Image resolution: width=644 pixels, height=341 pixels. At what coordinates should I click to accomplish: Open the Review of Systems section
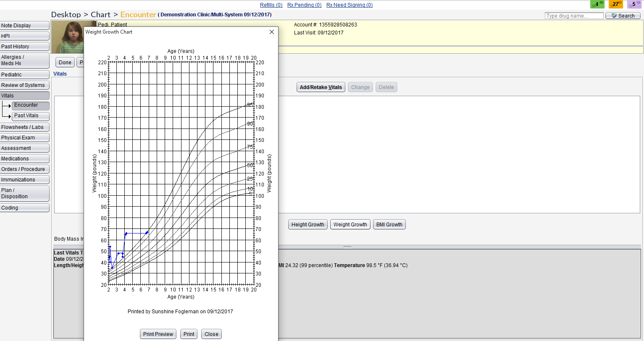[25, 85]
